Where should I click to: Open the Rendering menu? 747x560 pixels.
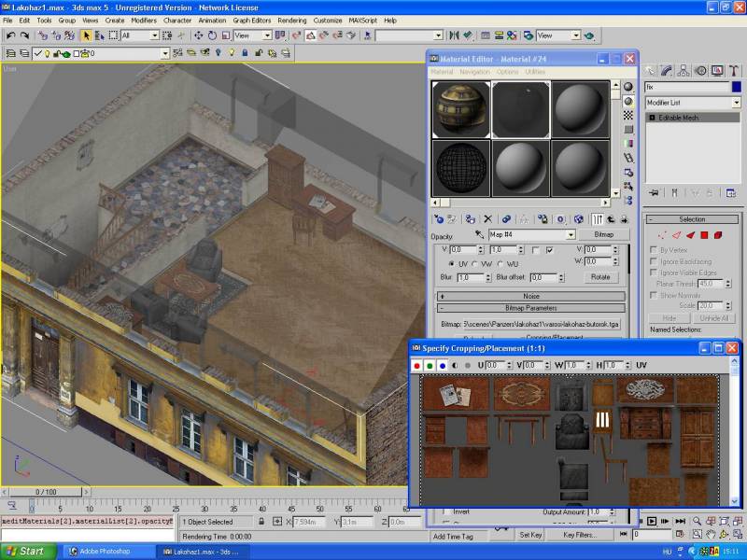click(291, 20)
